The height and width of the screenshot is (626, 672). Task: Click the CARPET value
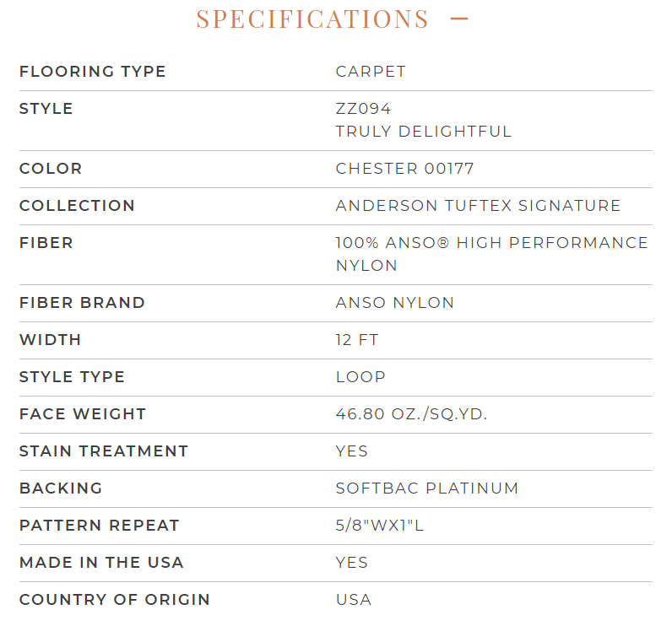click(x=371, y=72)
